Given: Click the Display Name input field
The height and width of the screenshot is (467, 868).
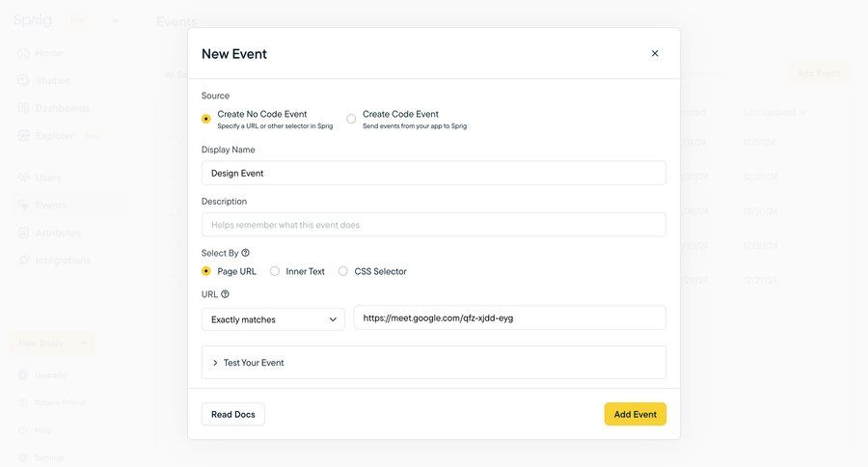Looking at the screenshot, I should point(433,173).
